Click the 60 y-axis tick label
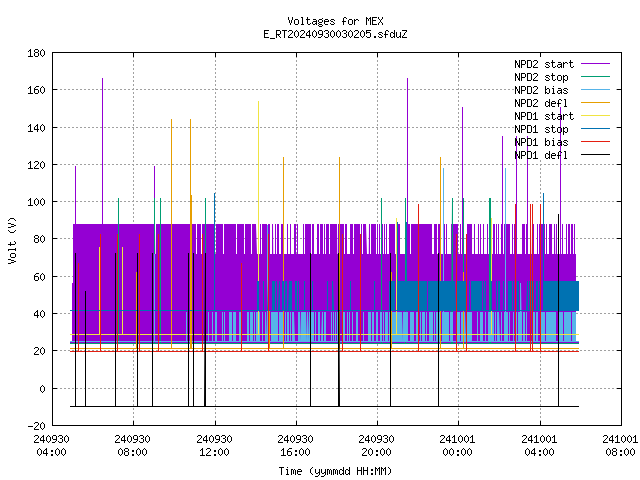 coord(39,277)
